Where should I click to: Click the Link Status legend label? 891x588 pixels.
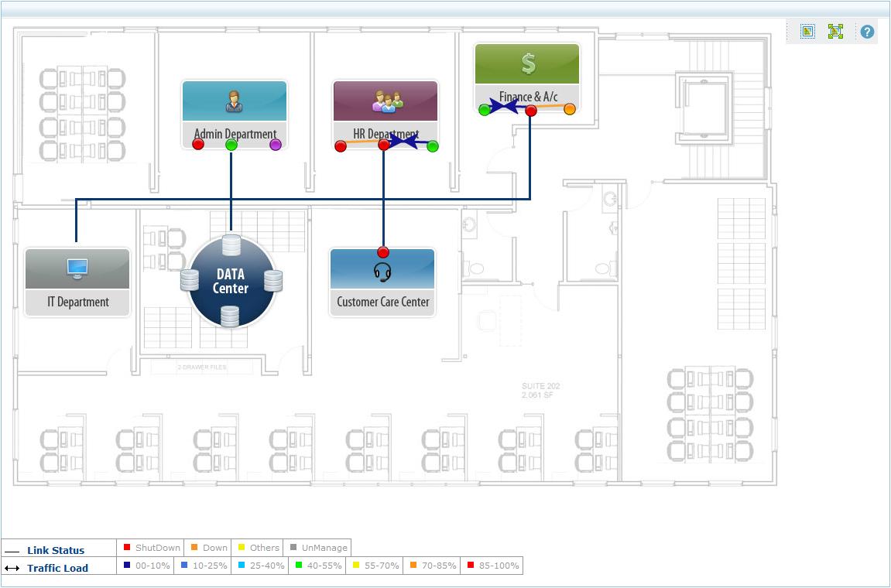(56, 550)
